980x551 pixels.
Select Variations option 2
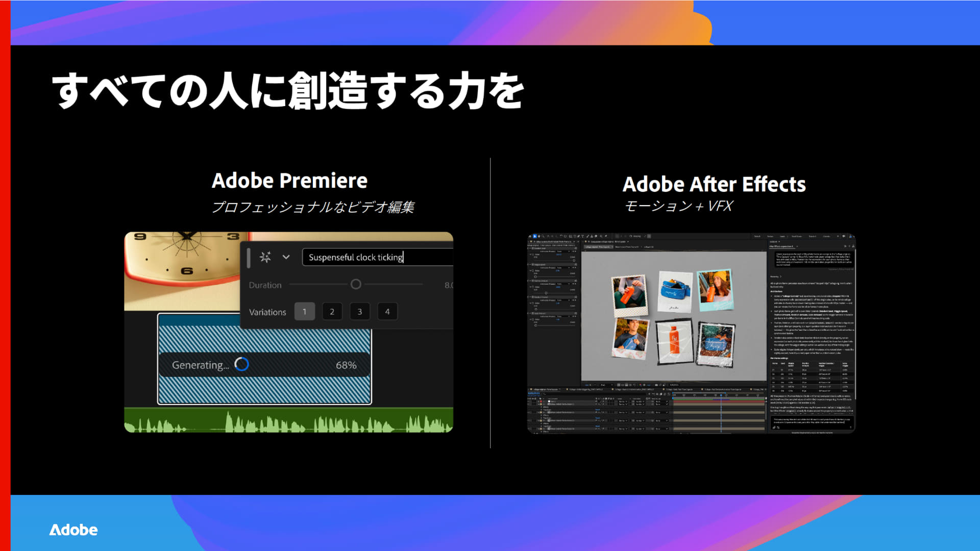(x=332, y=312)
